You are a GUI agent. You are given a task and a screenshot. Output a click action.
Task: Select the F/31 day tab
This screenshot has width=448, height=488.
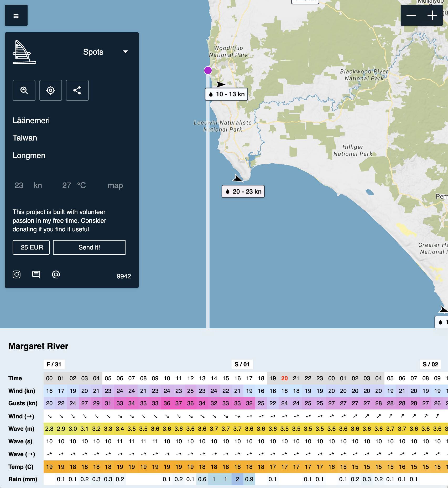54,365
